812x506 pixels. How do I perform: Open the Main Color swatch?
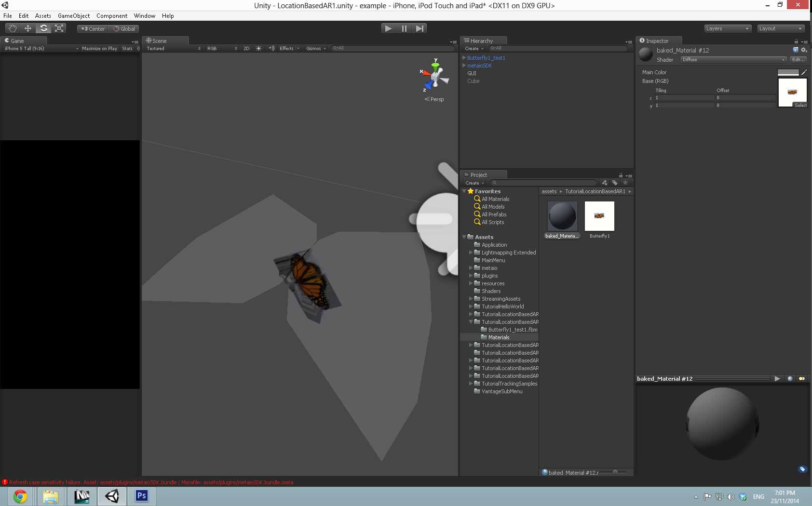788,72
